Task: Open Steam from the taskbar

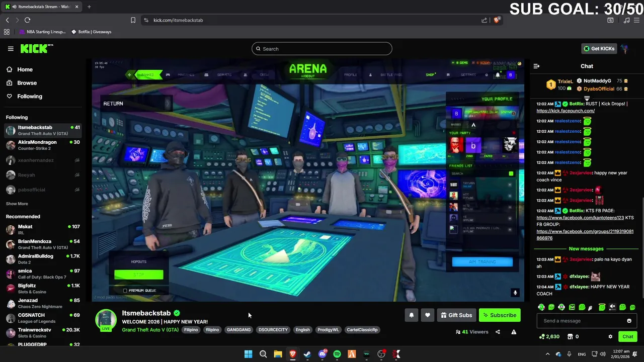Action: coord(307,354)
